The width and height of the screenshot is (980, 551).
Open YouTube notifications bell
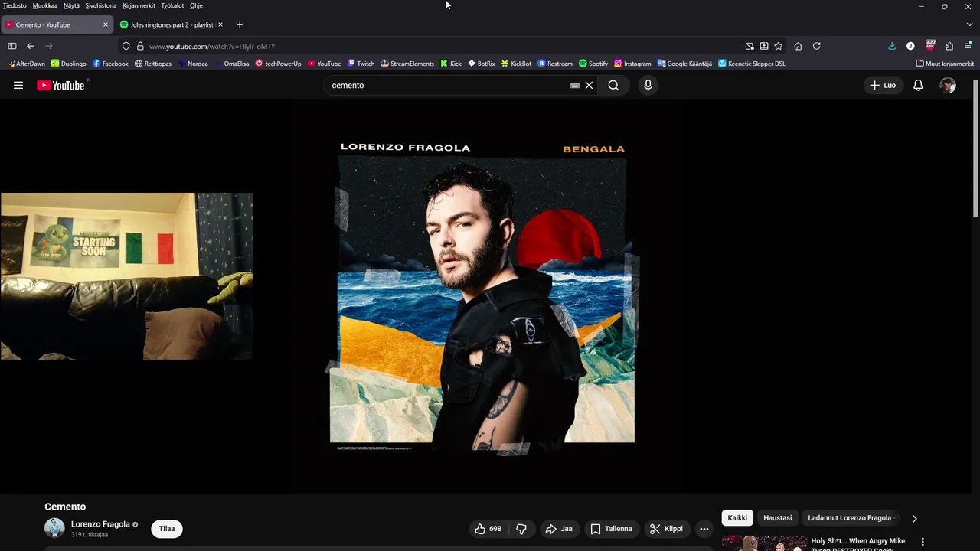[x=918, y=85]
